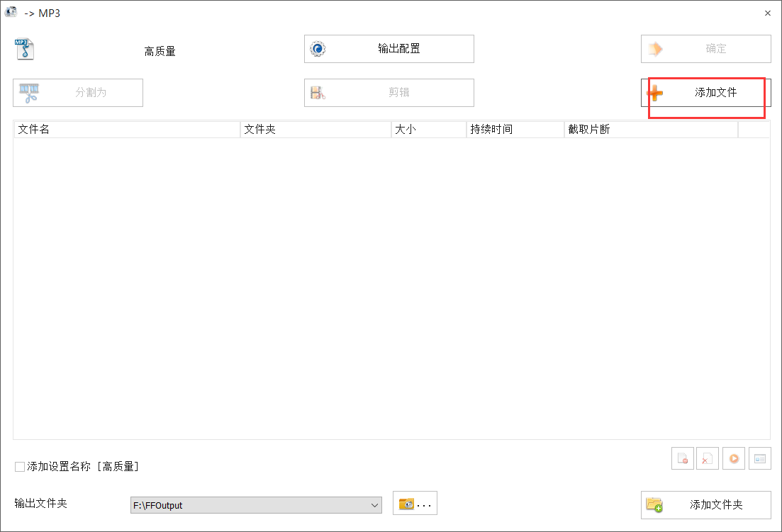Image resolution: width=782 pixels, height=532 pixels.
Task: Click the MP3 format icon top-left
Action: coord(24,50)
